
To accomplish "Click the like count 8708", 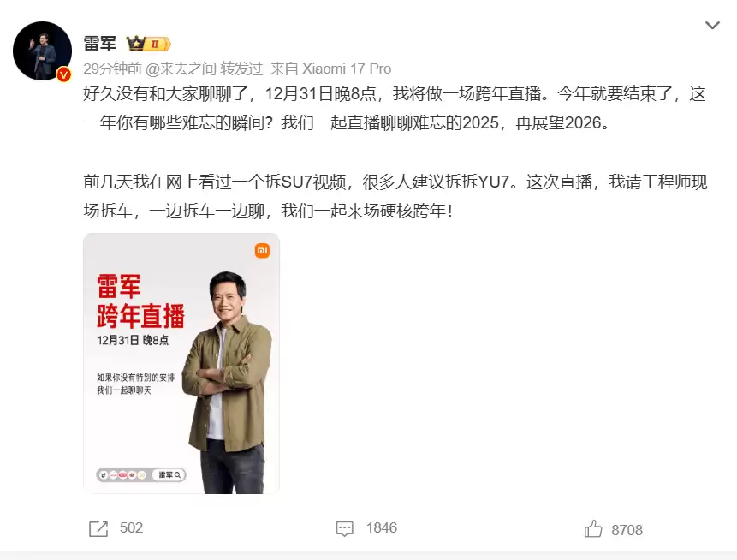I will point(627,530).
